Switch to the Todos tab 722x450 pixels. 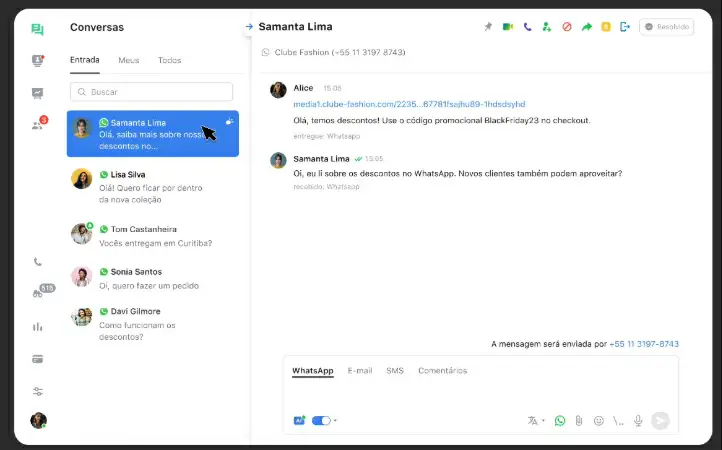tap(169, 60)
